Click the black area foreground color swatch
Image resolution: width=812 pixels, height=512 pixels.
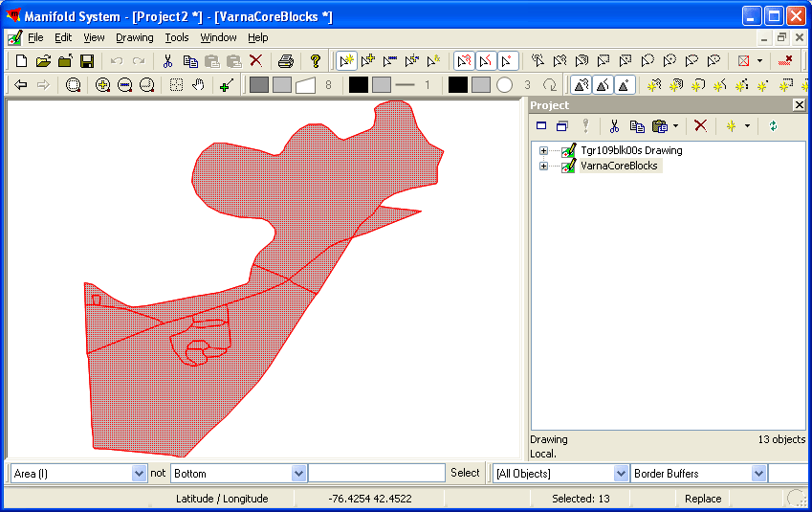coord(358,85)
